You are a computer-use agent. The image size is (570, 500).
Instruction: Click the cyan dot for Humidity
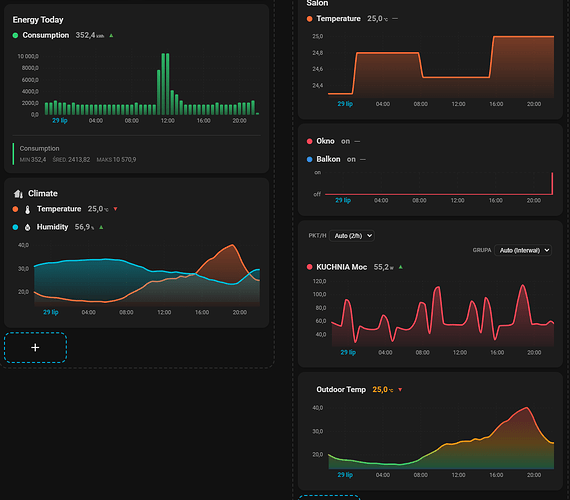[15, 227]
